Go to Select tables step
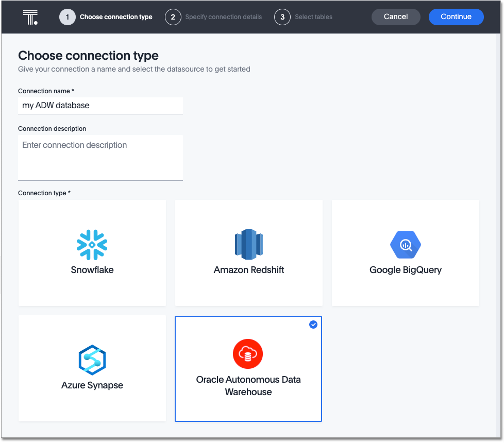504x443 pixels. [x=313, y=17]
